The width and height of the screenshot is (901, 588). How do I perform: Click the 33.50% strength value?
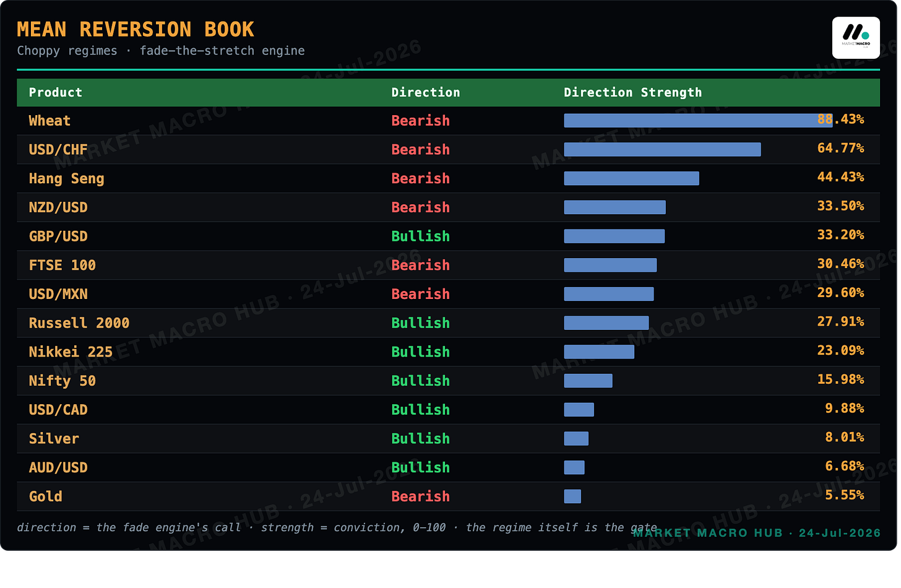pos(840,206)
